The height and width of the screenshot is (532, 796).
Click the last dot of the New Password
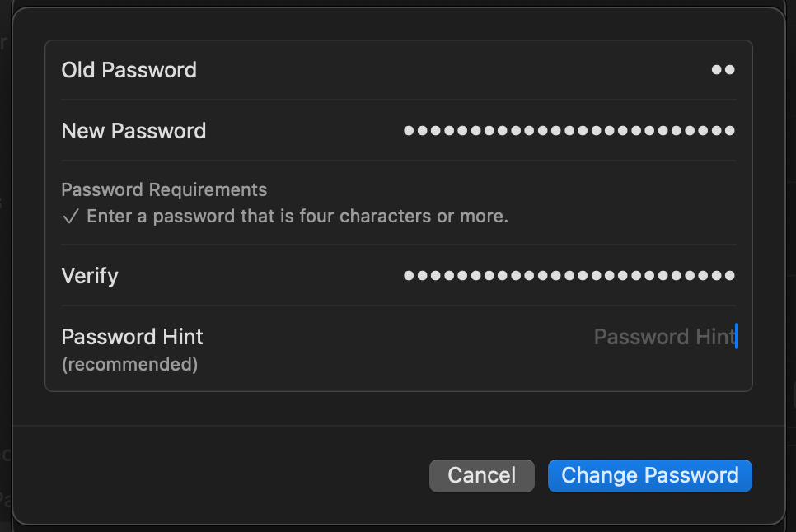[728, 131]
